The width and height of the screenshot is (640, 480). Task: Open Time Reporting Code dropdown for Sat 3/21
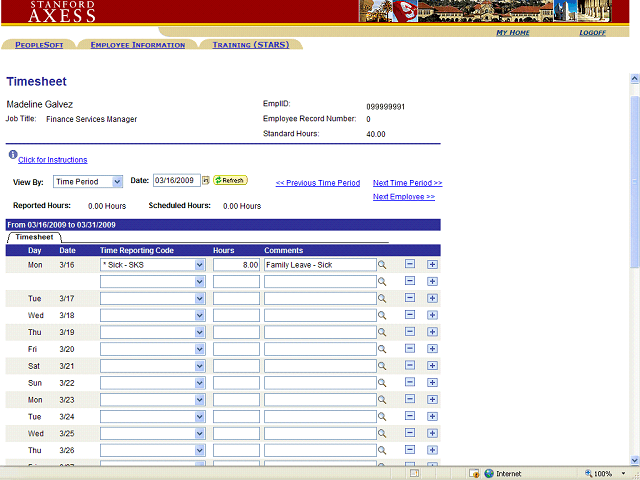coord(200,366)
